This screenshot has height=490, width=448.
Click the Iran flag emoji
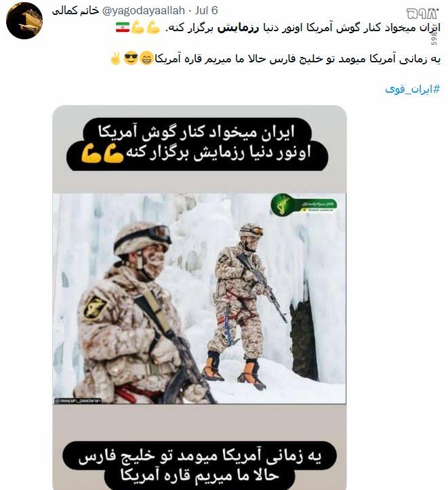123,28
